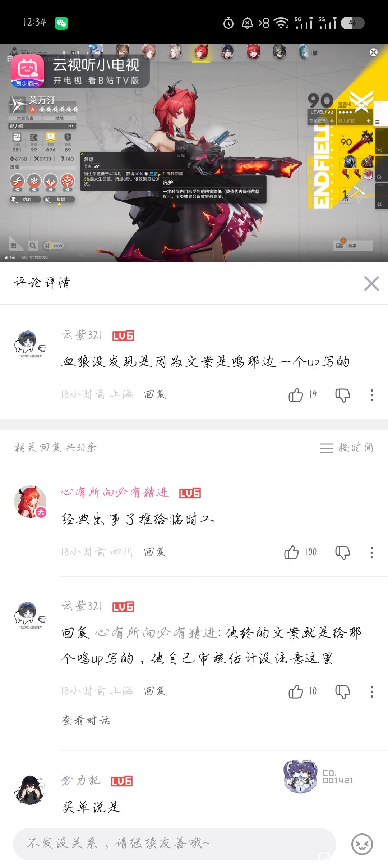Image resolution: width=388 pixels, height=868 pixels.
Task: Open 心有所向必有精进's avatar profile
Action: click(x=30, y=502)
